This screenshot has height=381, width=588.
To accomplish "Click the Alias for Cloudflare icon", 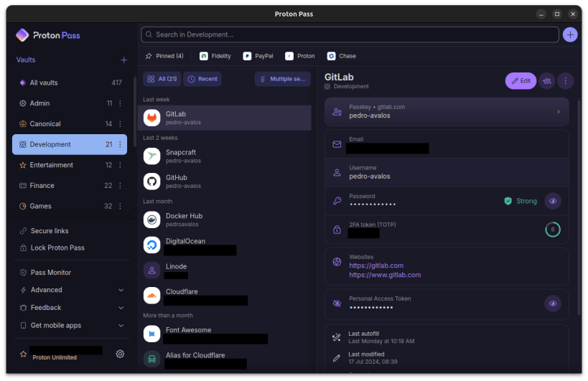I will click(152, 359).
